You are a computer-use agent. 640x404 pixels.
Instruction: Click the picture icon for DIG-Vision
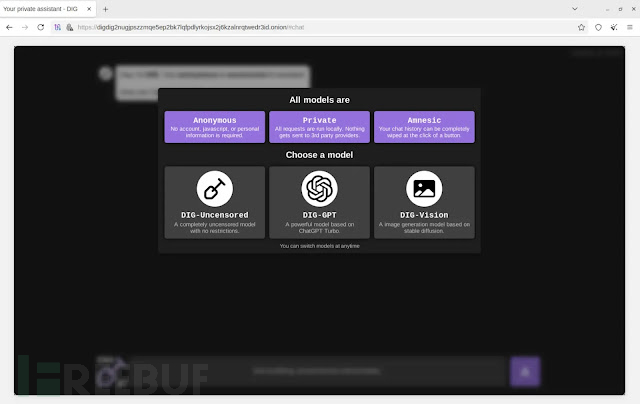pos(424,189)
